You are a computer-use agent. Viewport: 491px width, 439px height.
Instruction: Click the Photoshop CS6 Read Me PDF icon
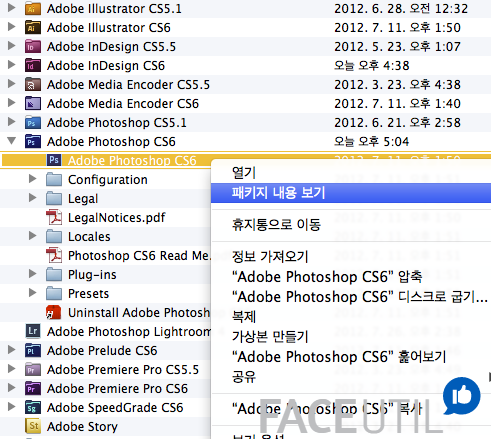(54, 256)
